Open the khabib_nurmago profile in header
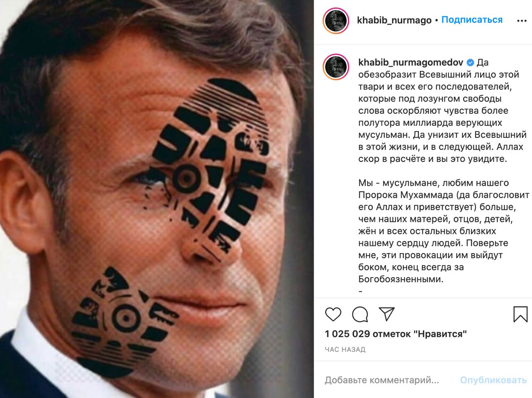Screen dimensions: 532x398 tap(394, 20)
